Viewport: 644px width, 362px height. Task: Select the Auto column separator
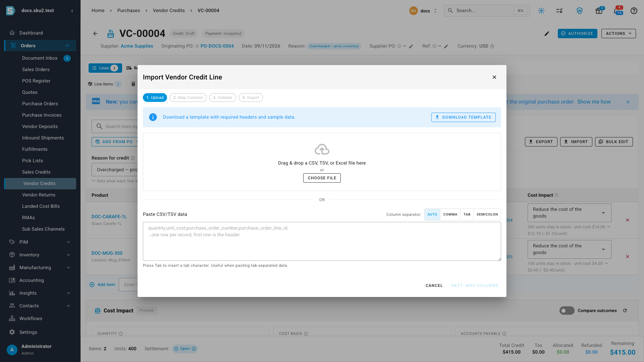pyautogui.click(x=432, y=215)
